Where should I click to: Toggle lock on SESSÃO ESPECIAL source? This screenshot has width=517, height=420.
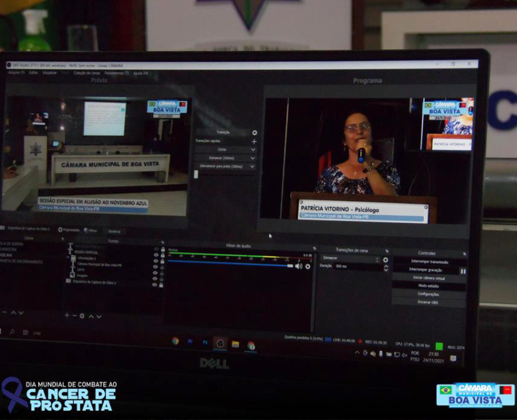click(162, 253)
